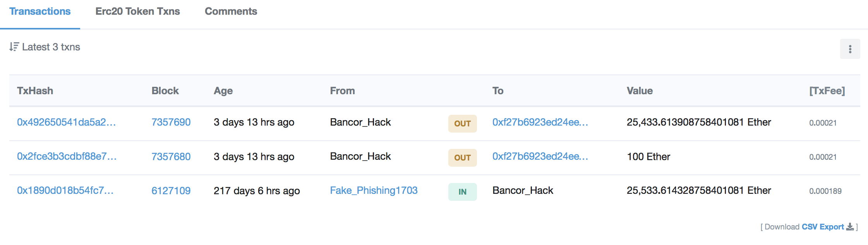Open transaction hash 0x2fce3b3cdbf88e7...
This screenshot has width=868, height=245.
[x=67, y=156]
